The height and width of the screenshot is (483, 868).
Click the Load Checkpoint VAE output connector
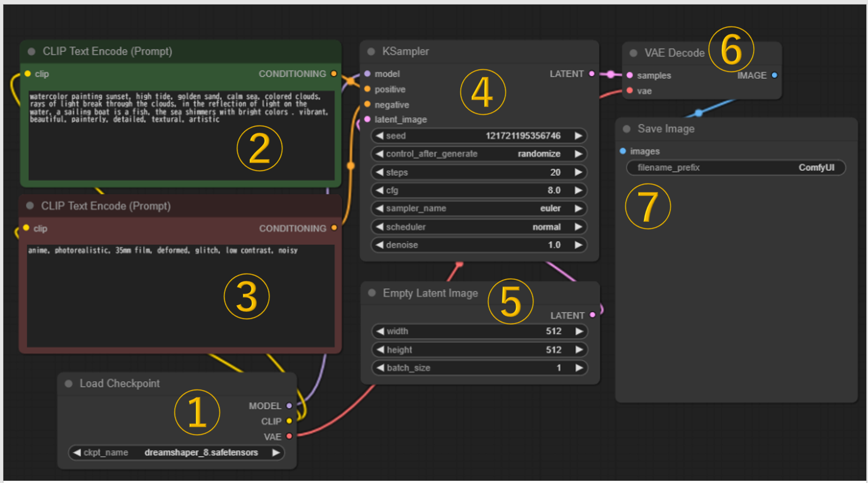tap(289, 436)
